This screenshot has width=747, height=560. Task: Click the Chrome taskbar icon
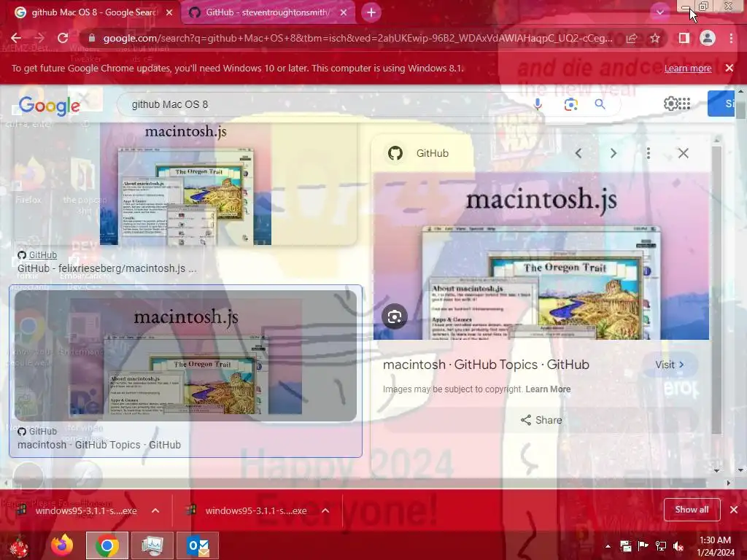coord(107,545)
